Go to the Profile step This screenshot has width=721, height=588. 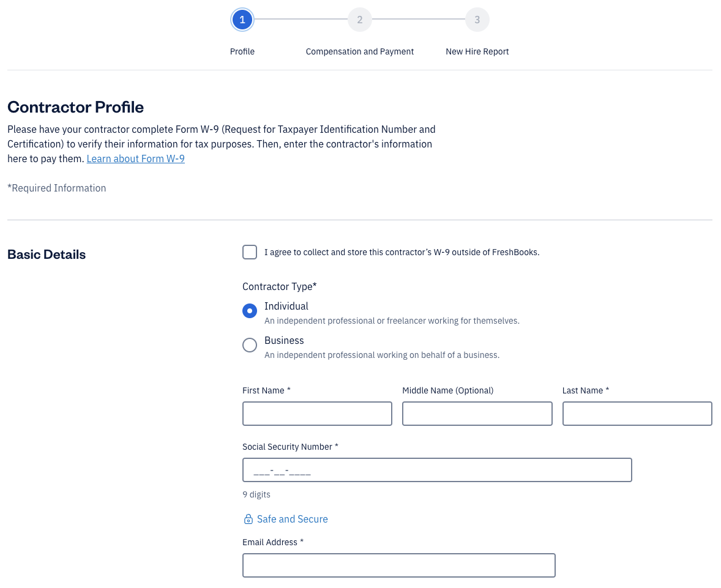(x=242, y=51)
